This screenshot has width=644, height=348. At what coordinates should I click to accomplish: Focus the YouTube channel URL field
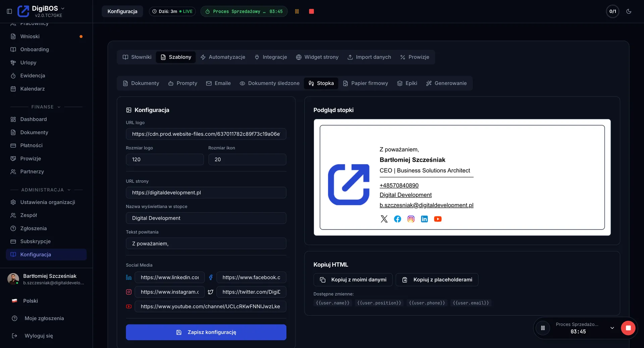(210, 306)
